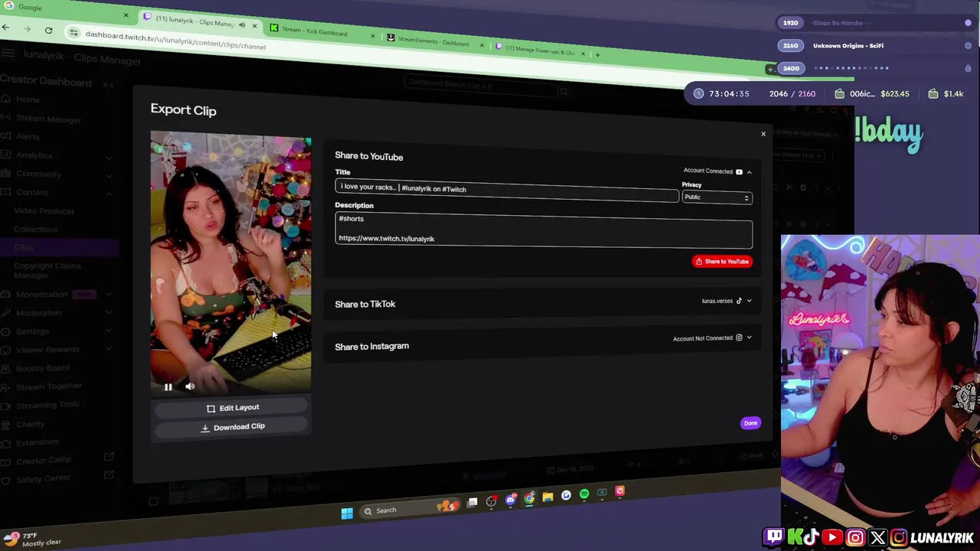
Task: Click the YouTube icon beside Account Connected
Action: click(x=739, y=171)
